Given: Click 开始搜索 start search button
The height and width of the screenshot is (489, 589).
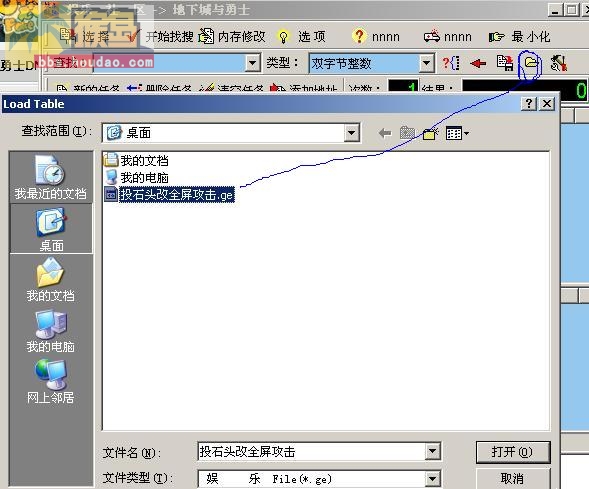Looking at the screenshot, I should 160,36.
